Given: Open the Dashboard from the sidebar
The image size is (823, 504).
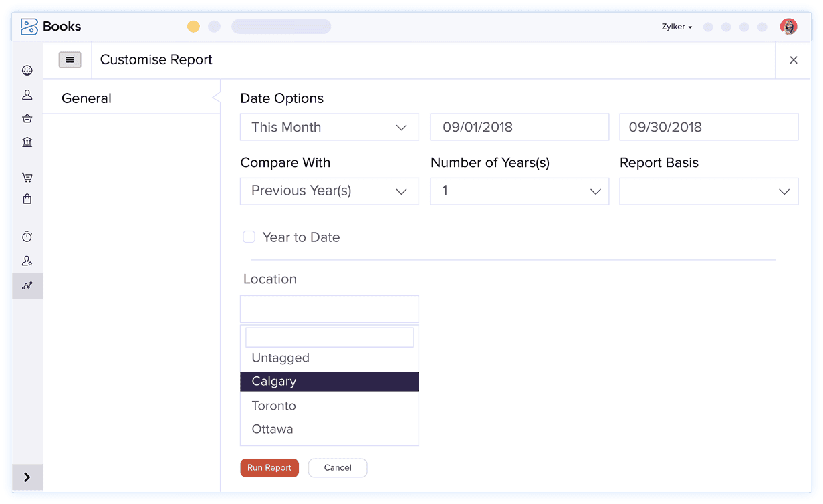Looking at the screenshot, I should pyautogui.click(x=27, y=70).
